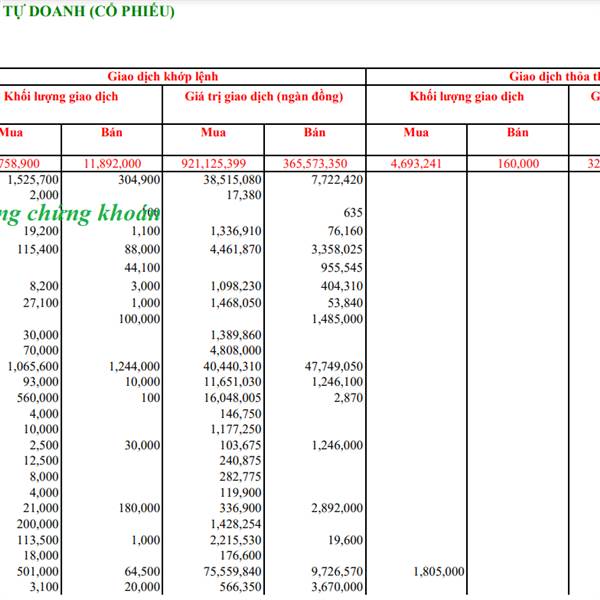Screen dimensions: 600x600
Task: Select value 4,808,000
Action: (236, 350)
